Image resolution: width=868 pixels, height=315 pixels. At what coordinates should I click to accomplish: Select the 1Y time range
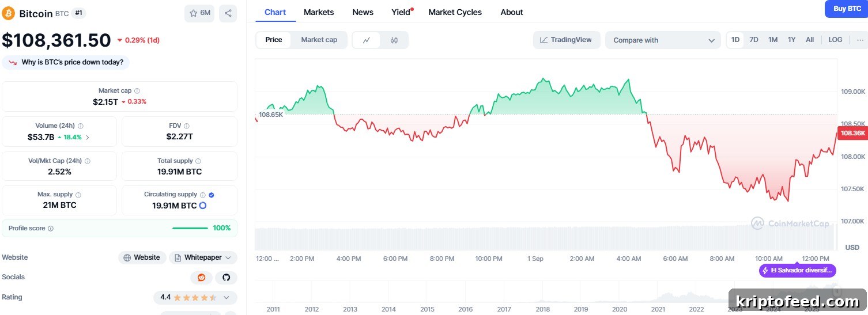coord(791,40)
